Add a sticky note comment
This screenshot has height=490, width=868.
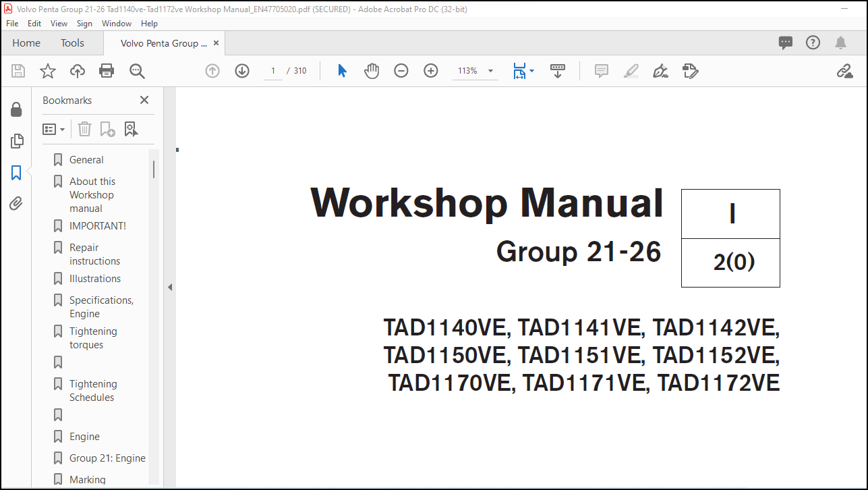click(602, 71)
